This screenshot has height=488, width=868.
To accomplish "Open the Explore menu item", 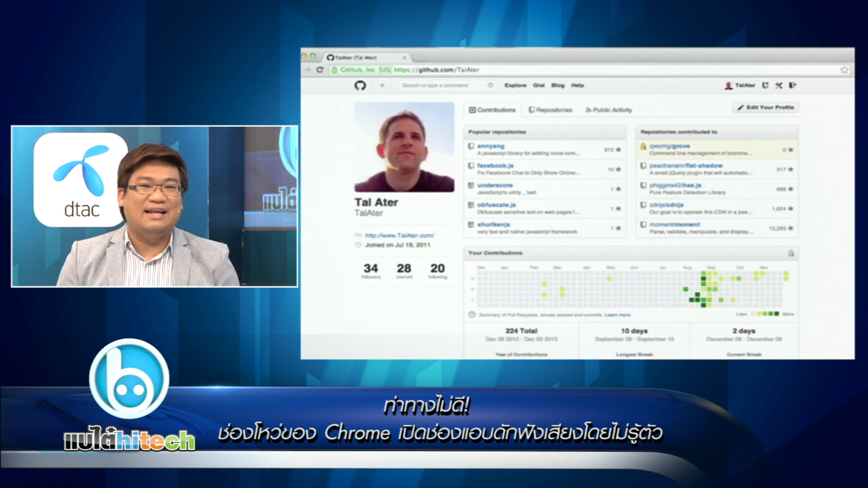I will [x=515, y=85].
